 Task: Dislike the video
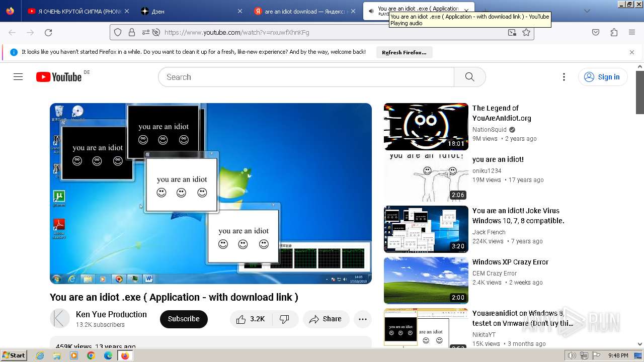point(285,319)
